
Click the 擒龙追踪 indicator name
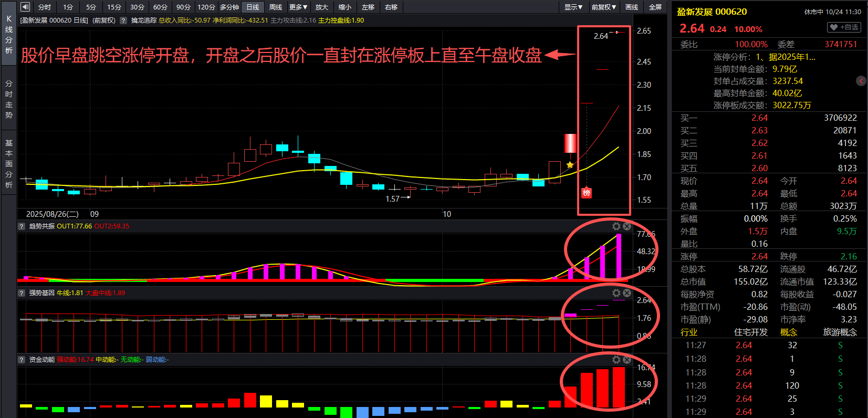coord(144,20)
